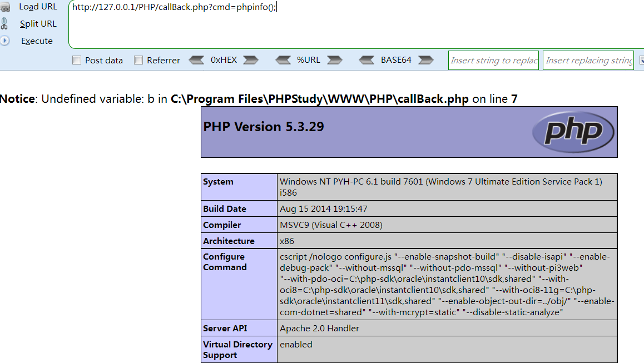
Task: Click the %URL encode right arrow
Action: [x=335, y=61]
